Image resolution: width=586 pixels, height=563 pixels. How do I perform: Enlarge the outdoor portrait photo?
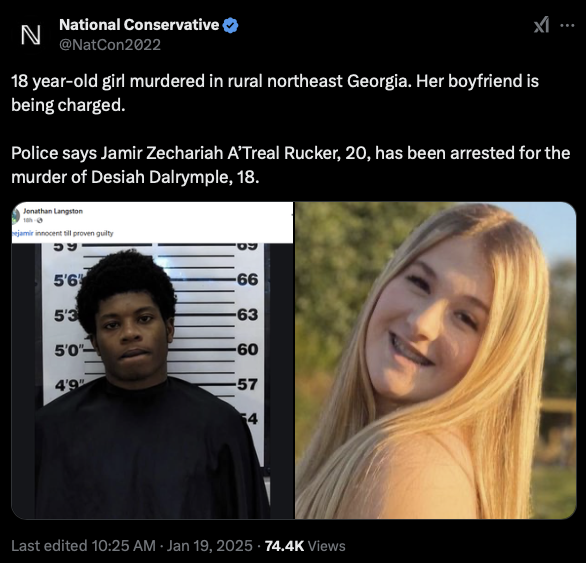click(435, 360)
